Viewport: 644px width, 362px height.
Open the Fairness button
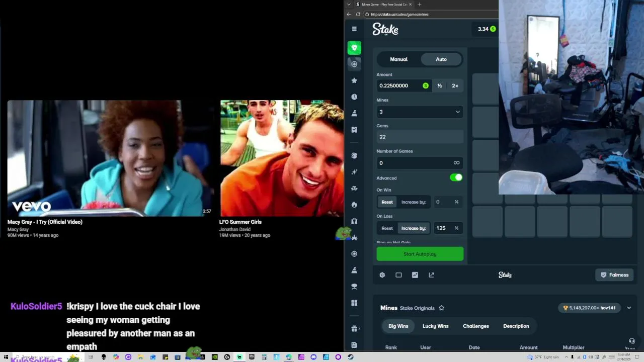[614, 275]
